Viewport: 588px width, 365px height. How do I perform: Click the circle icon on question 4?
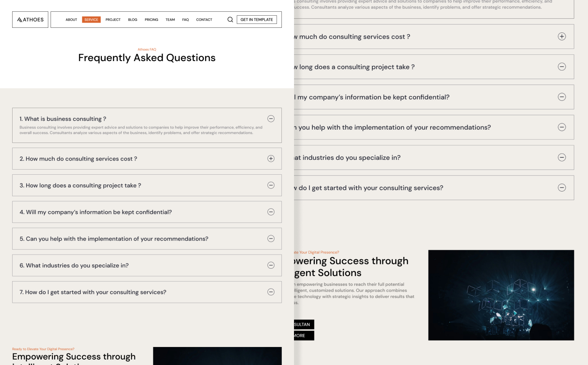(x=271, y=212)
